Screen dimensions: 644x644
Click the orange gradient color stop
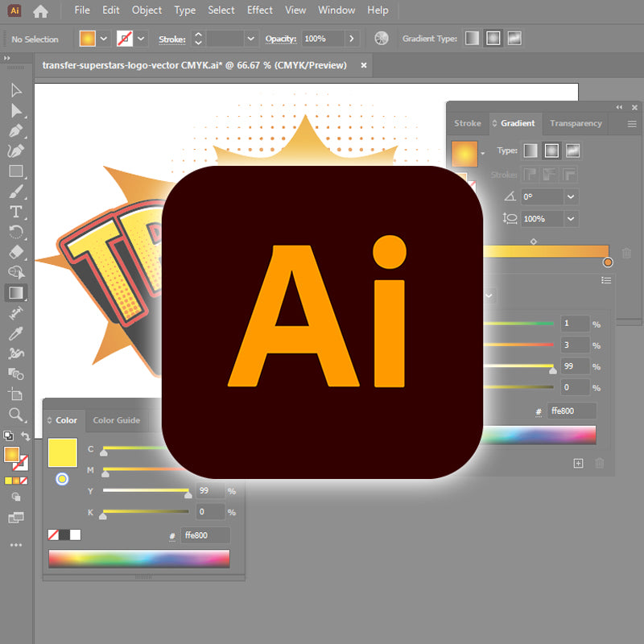point(608,262)
